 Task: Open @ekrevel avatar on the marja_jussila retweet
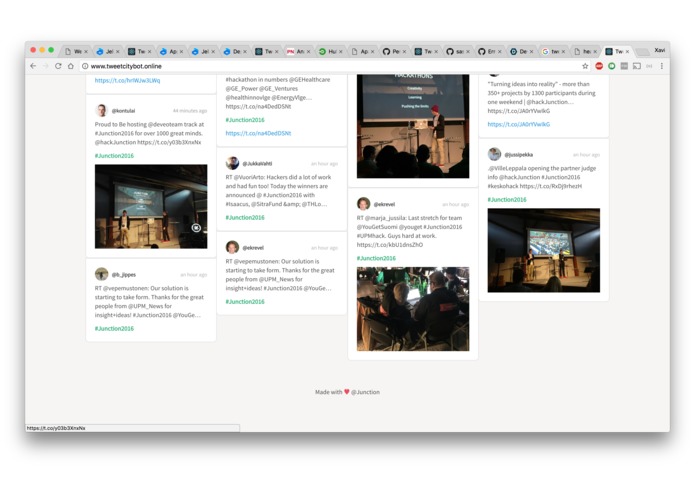[x=363, y=204]
